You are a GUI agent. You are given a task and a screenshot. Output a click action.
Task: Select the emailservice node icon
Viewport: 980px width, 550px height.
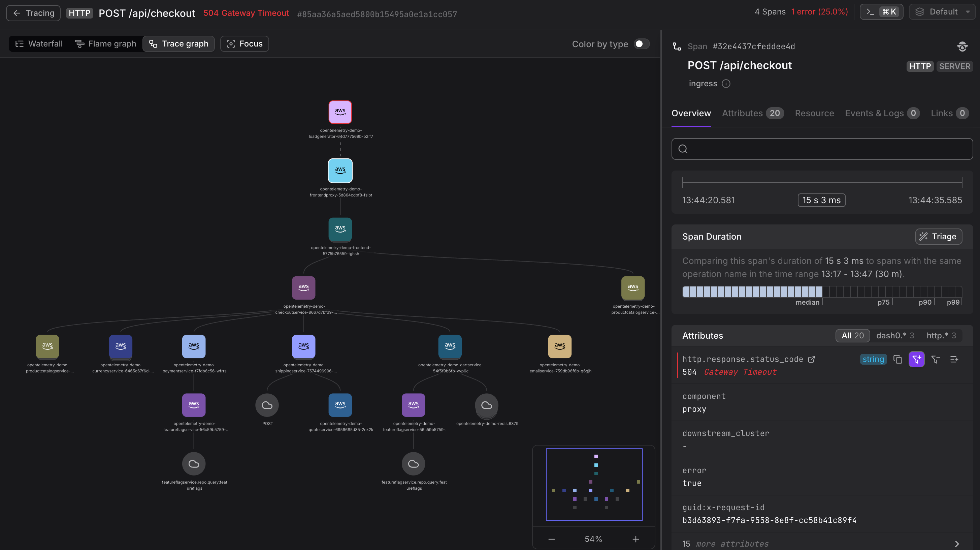point(559,346)
